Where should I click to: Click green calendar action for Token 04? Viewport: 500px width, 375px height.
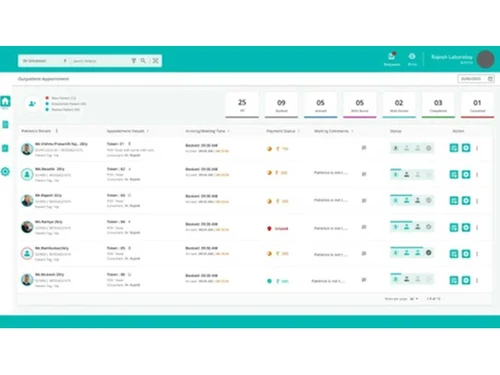click(x=454, y=227)
